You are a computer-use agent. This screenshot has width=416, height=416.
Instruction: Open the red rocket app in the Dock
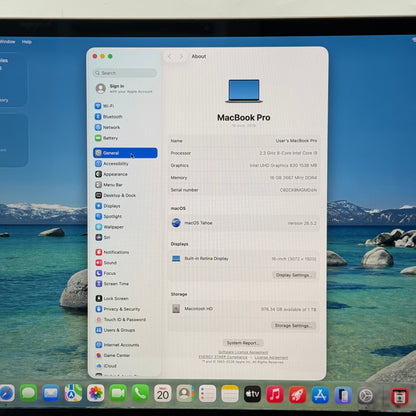tap(297, 394)
